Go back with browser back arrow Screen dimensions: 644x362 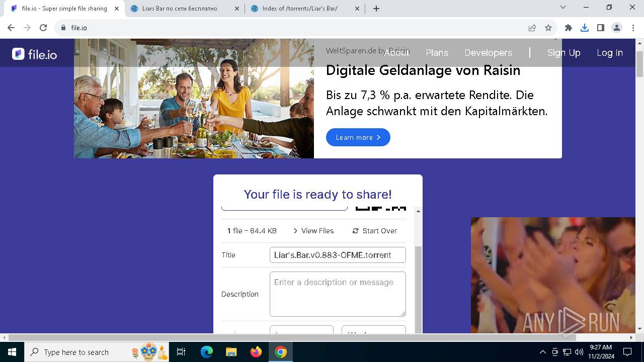[11, 28]
